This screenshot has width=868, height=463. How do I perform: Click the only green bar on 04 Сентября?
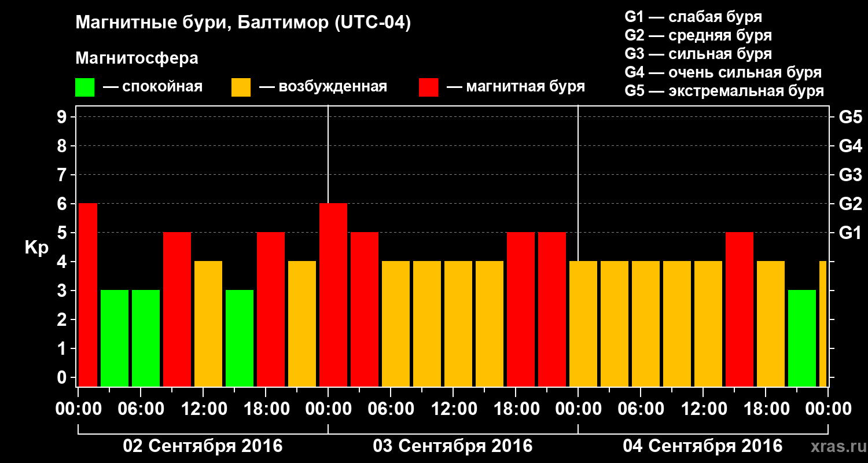[802, 339]
